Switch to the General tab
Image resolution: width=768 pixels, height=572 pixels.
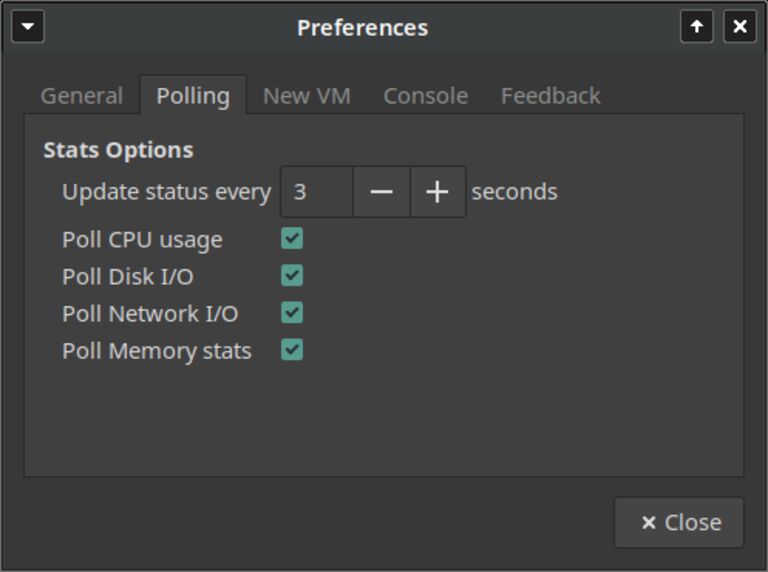pos(82,95)
